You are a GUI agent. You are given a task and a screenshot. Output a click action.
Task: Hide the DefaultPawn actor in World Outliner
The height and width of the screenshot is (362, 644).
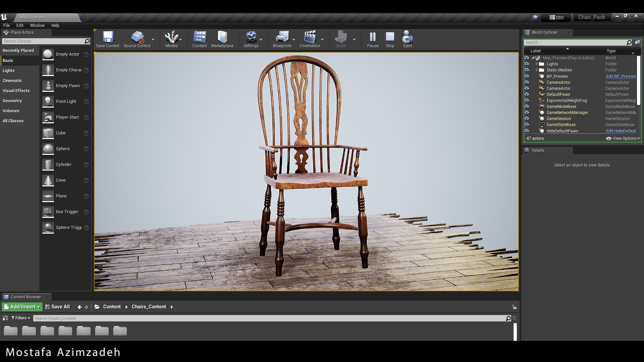tap(527, 94)
